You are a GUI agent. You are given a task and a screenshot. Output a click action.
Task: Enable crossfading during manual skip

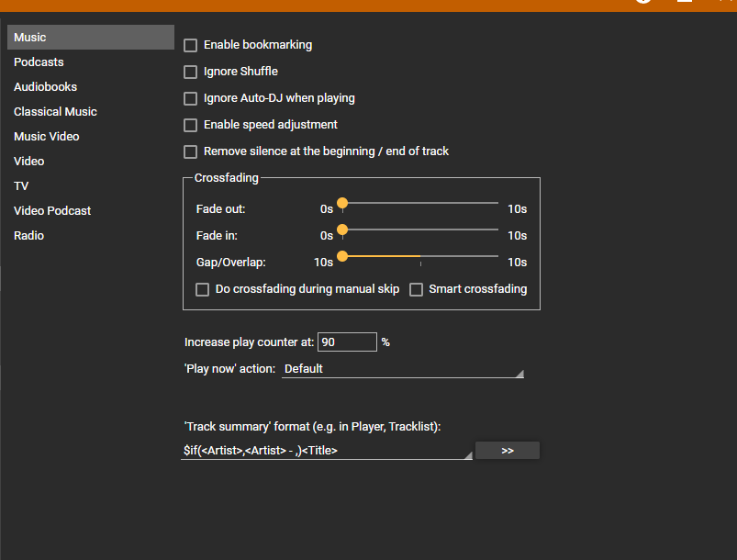[x=203, y=289]
